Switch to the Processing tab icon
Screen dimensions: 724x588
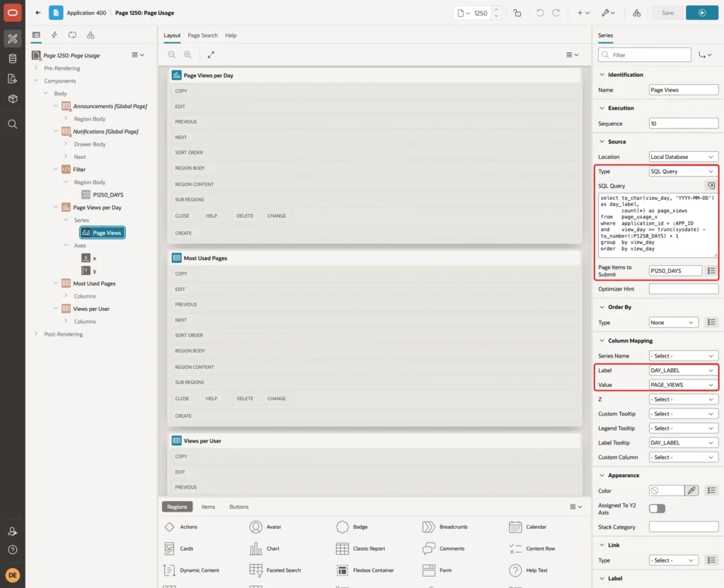[x=72, y=35]
